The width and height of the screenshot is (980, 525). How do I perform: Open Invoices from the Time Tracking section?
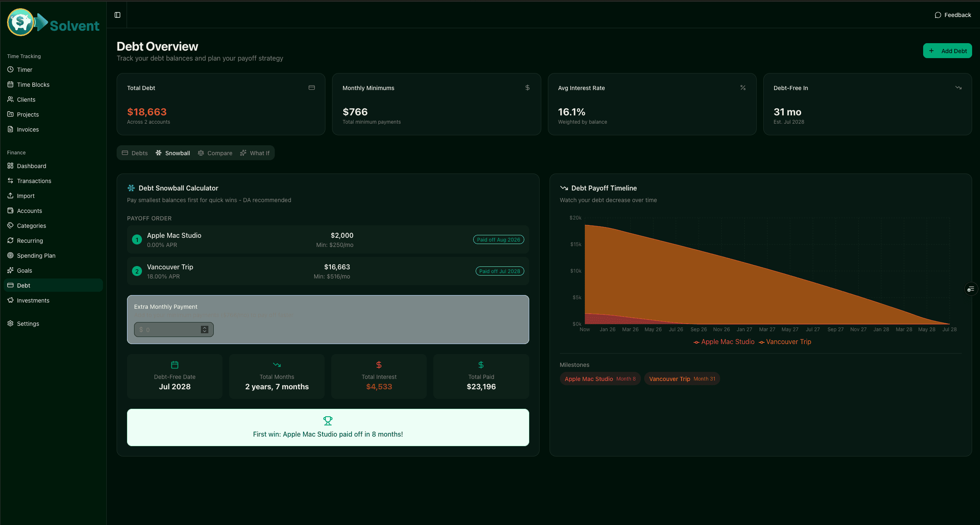27,129
